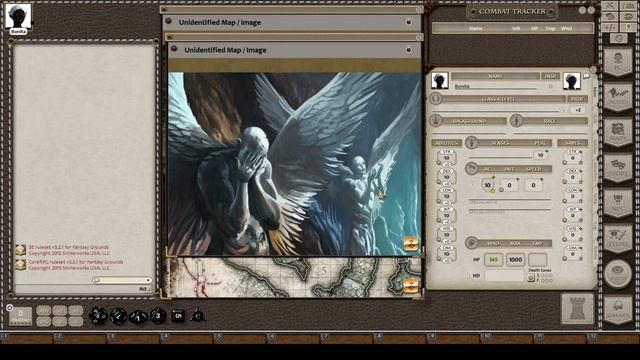640x360 pixels.
Task: Click the death saves roll icon
Action: (x=531, y=278)
